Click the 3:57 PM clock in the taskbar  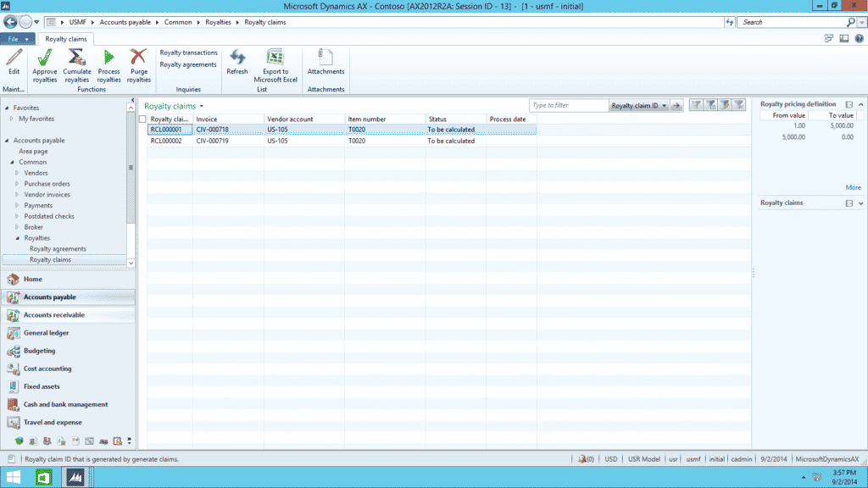click(x=844, y=473)
